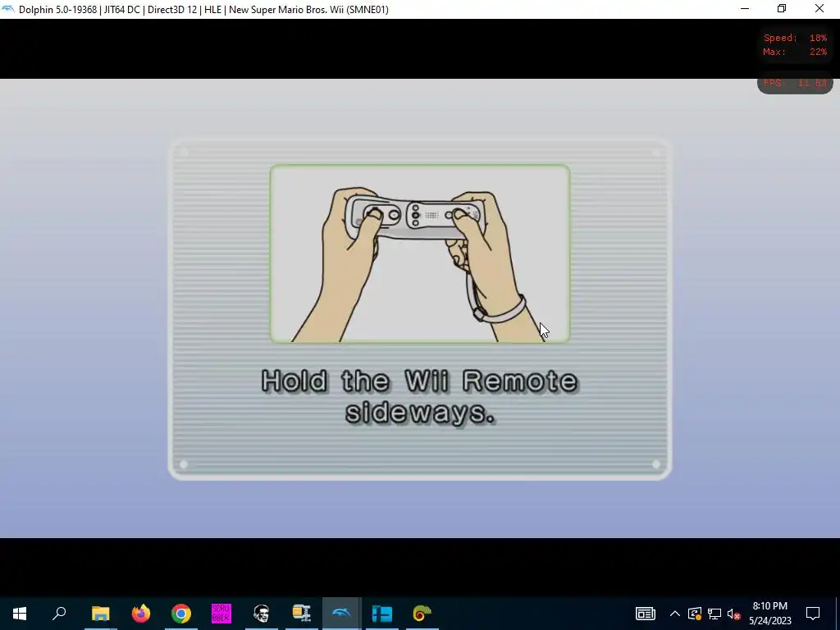The width and height of the screenshot is (840, 630).
Task: Click the Wii Remote holding illustration
Action: pos(419,253)
